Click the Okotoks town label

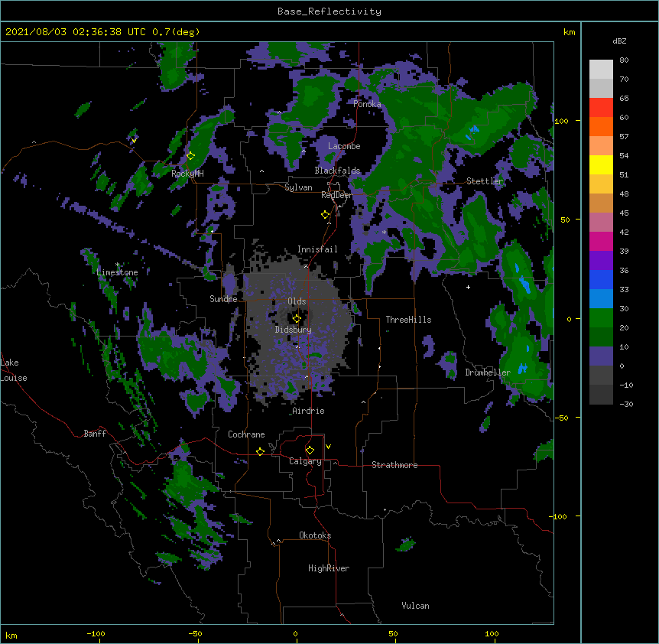click(x=315, y=535)
